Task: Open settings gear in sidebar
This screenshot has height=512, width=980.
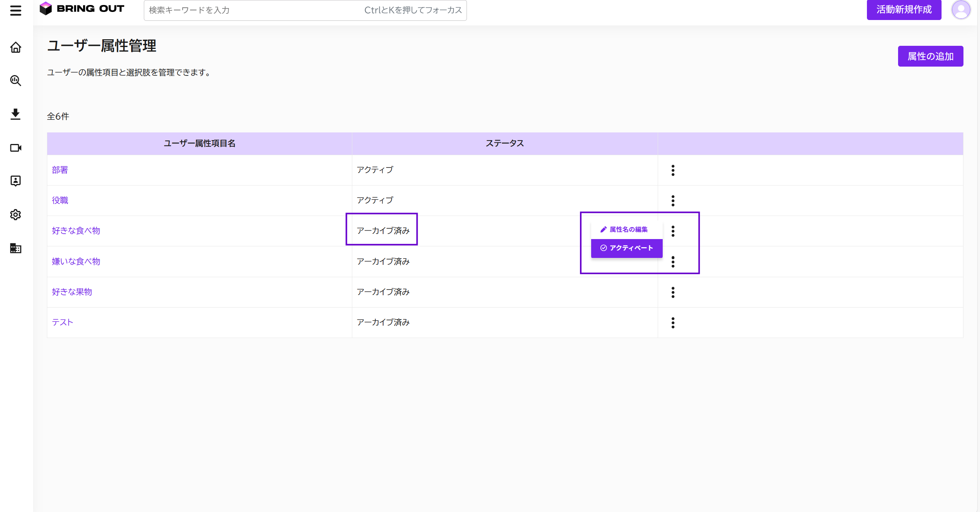Action: (x=15, y=215)
